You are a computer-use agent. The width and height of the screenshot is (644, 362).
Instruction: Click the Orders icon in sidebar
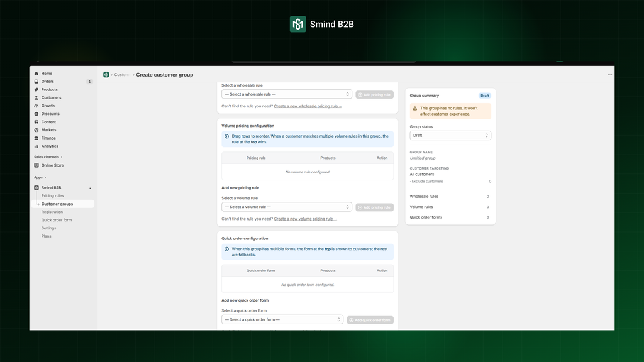tap(36, 82)
